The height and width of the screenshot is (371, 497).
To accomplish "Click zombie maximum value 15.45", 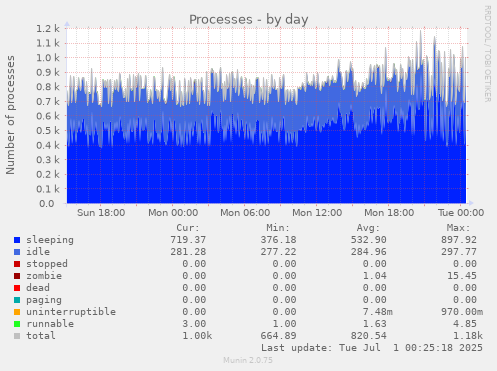I will (x=462, y=276).
